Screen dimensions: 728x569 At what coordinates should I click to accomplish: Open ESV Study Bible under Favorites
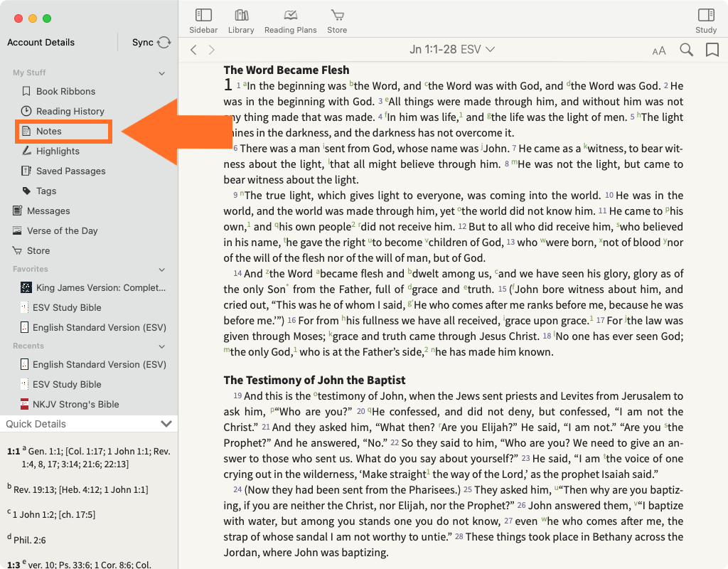pos(67,308)
